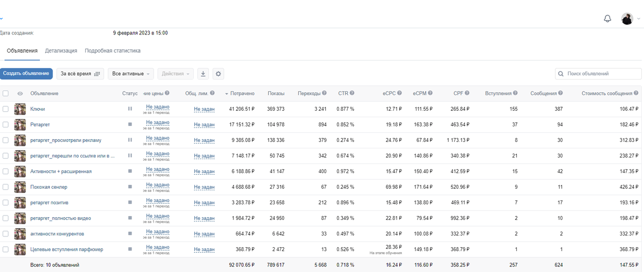Viewport: 644px width, 272px height.
Task: Tick checkbox for Целевые вступления парфюмер
Action: pyautogui.click(x=5, y=249)
